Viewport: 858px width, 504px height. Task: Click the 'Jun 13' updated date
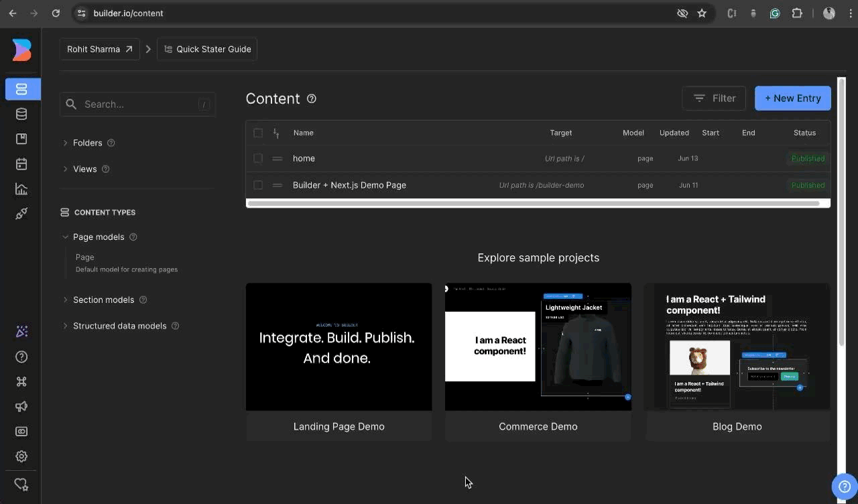[688, 158]
